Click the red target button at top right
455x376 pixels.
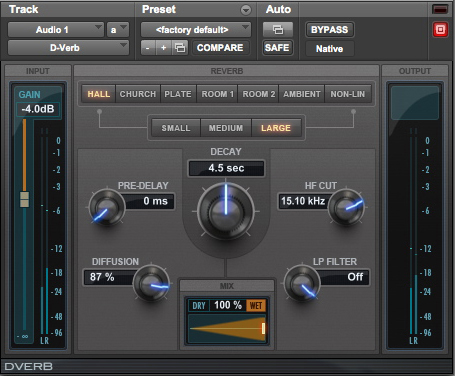[x=440, y=30]
